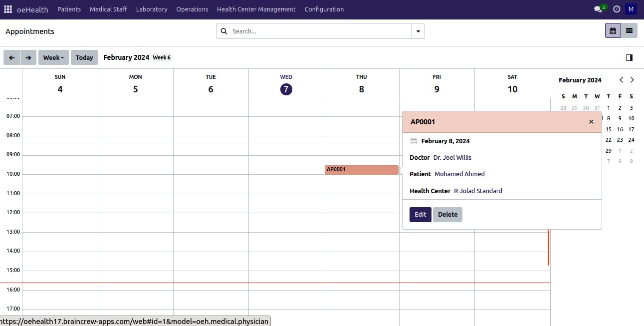Pick day 3 in mini calendar
The width and height of the screenshot is (644, 326).
click(x=631, y=108)
